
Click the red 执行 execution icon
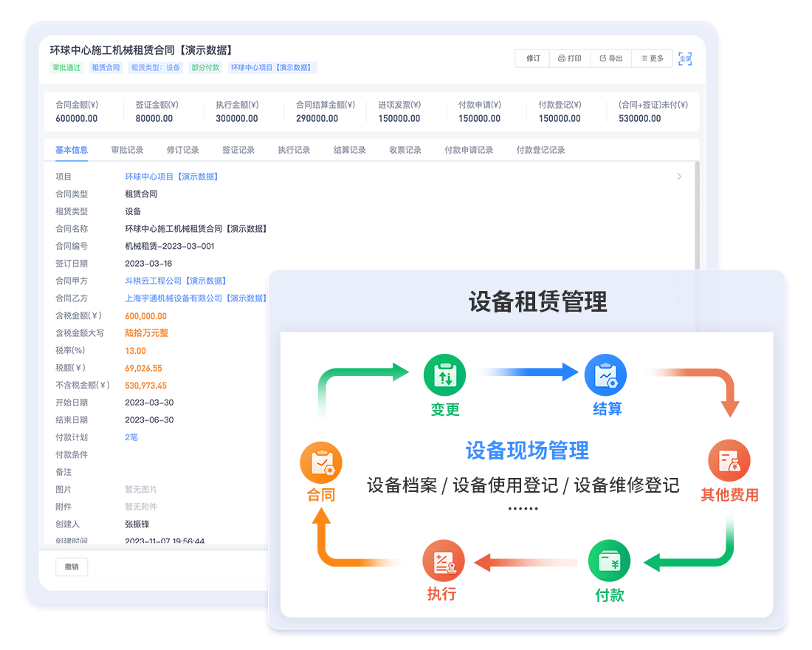pos(443,561)
